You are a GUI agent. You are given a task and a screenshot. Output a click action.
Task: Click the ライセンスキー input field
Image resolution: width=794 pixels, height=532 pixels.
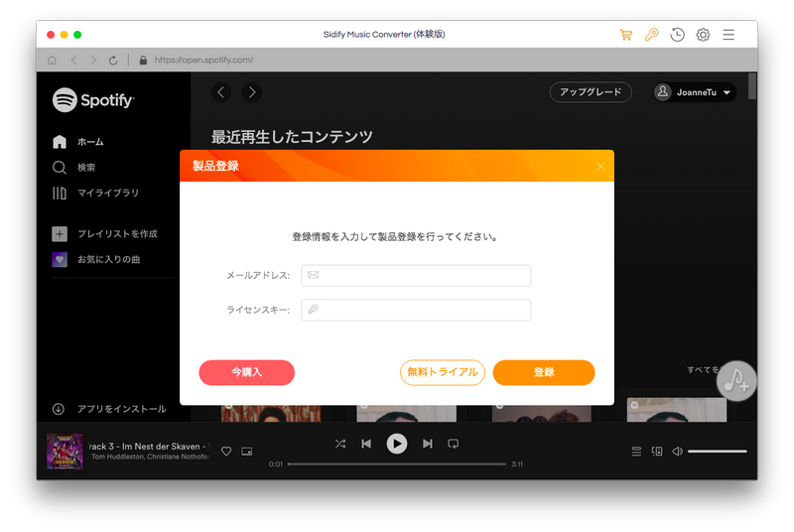416,310
